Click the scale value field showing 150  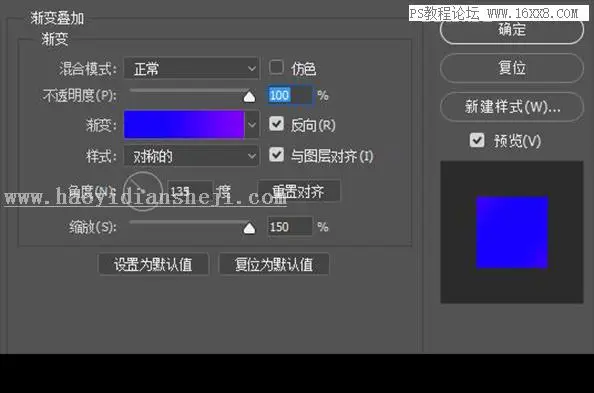pos(290,227)
